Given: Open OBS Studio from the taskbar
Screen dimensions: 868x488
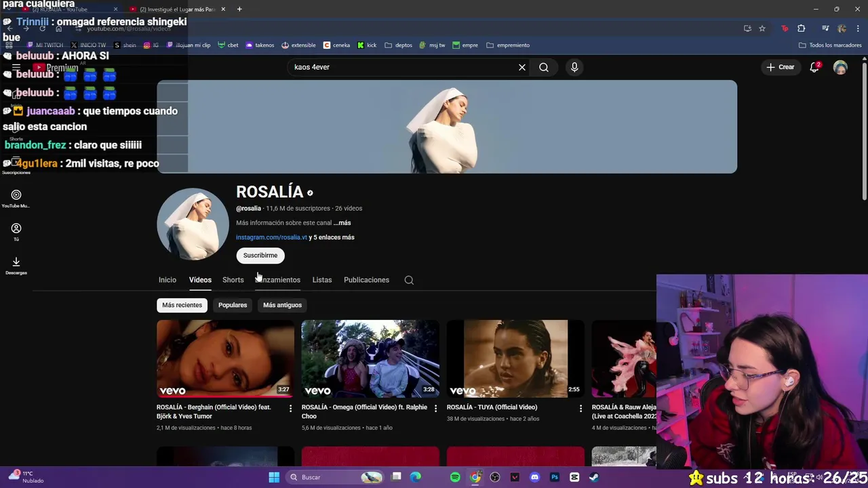Looking at the screenshot, I should tap(495, 477).
